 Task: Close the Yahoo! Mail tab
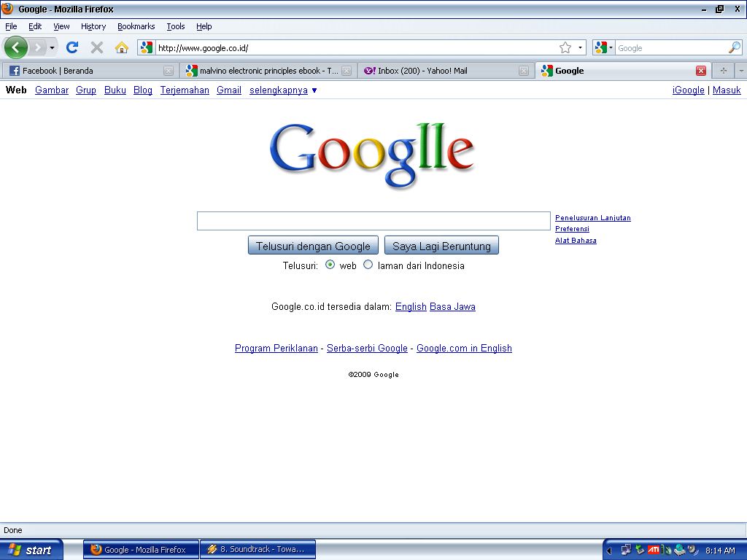click(524, 71)
